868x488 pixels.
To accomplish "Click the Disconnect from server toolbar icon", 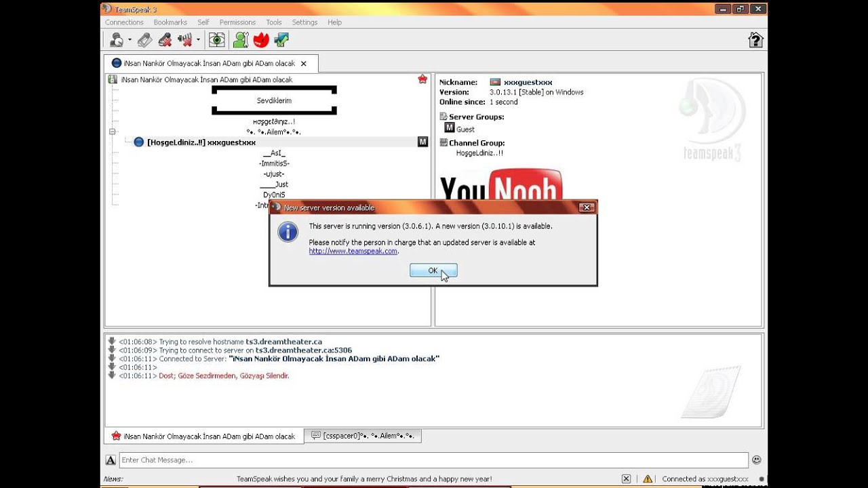I will pyautogui.click(x=144, y=40).
